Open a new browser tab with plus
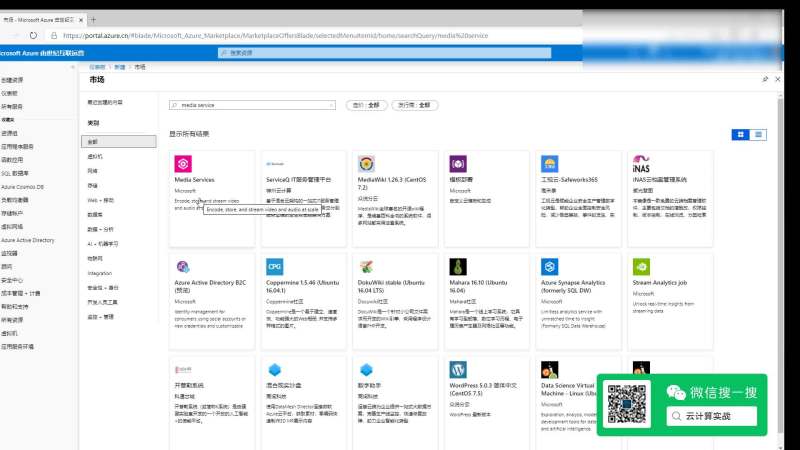800x450 pixels. pos(93,20)
